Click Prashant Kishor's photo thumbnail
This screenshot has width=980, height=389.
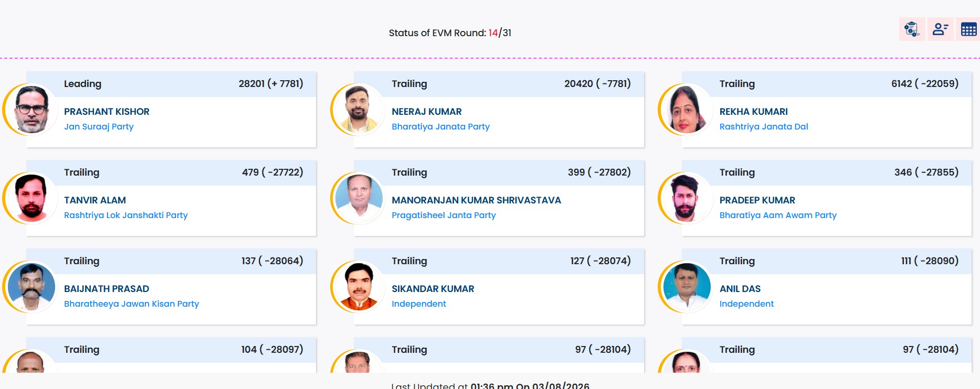(31, 110)
